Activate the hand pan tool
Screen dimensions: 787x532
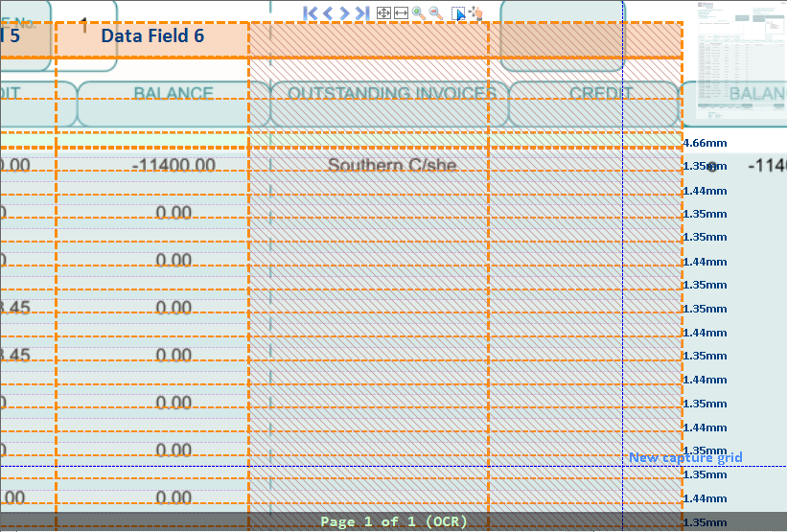click(475, 12)
